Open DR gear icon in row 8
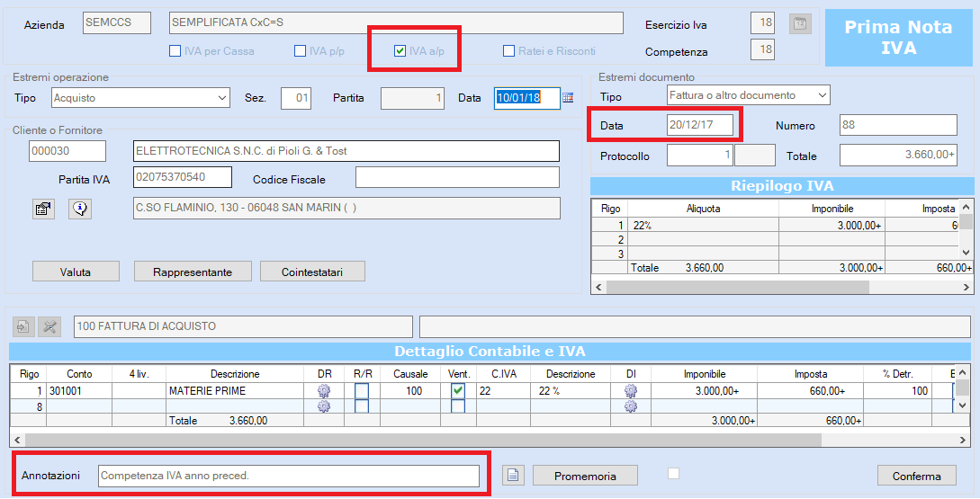Screen dimensions: 980x499 [324, 406]
